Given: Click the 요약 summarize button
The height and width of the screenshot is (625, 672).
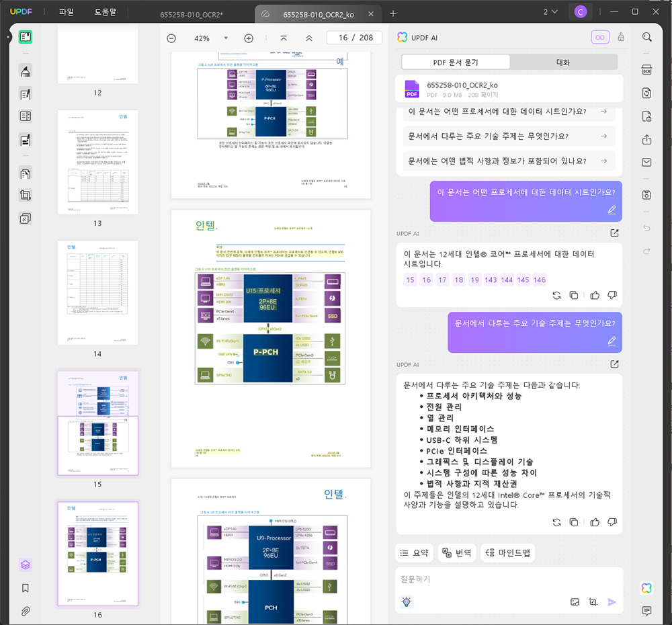Looking at the screenshot, I should (x=414, y=553).
